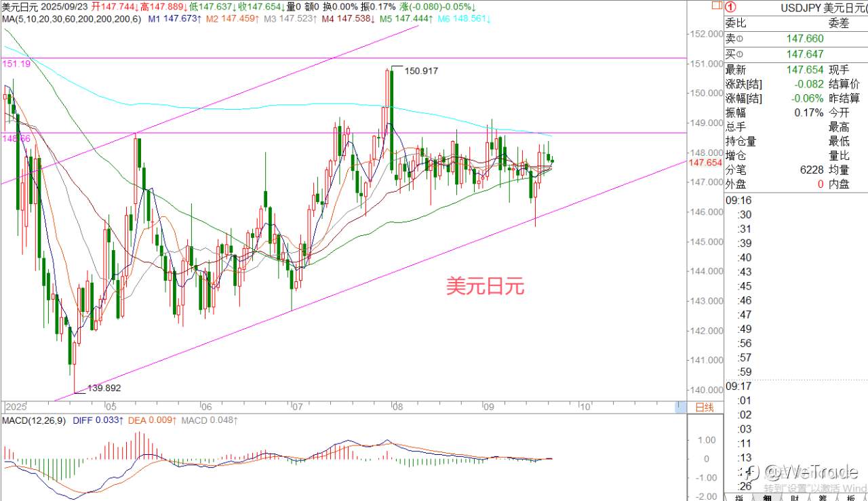Click the 6228 tick count value

tap(812, 169)
